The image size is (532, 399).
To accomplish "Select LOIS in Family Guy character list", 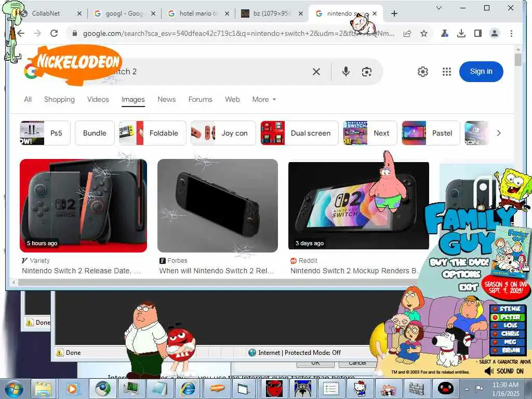I will pos(508,325).
